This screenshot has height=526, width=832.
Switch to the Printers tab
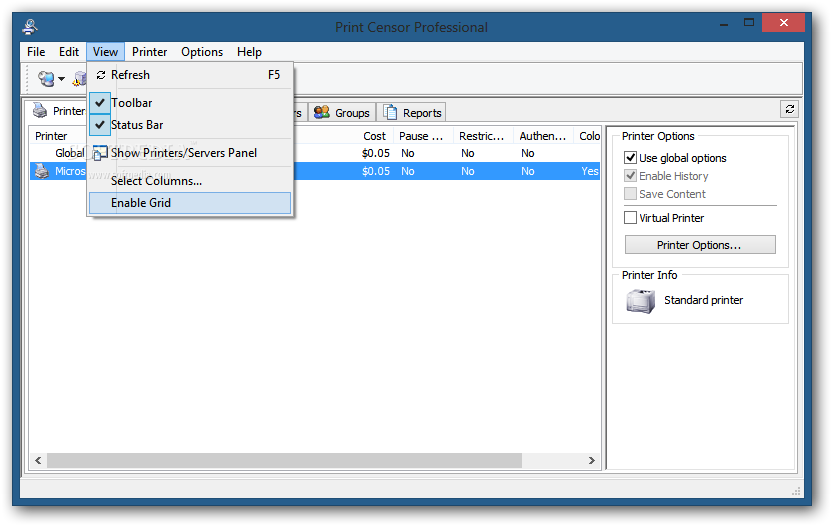56,111
